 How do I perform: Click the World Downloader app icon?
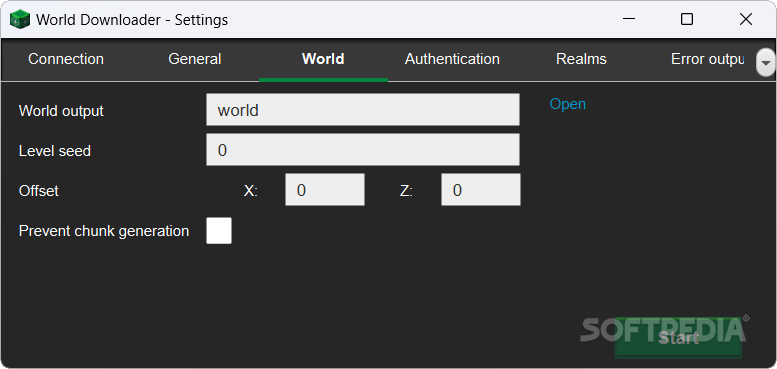point(20,20)
